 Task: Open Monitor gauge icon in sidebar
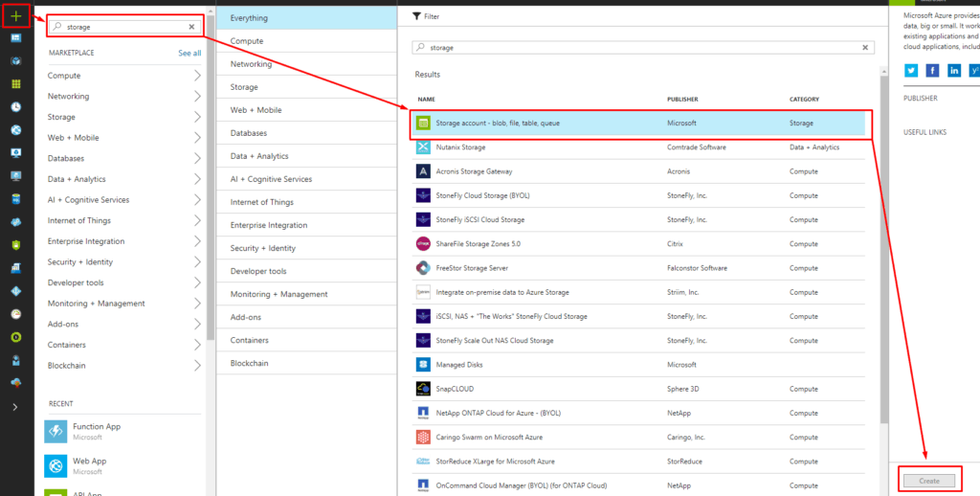coord(16,314)
